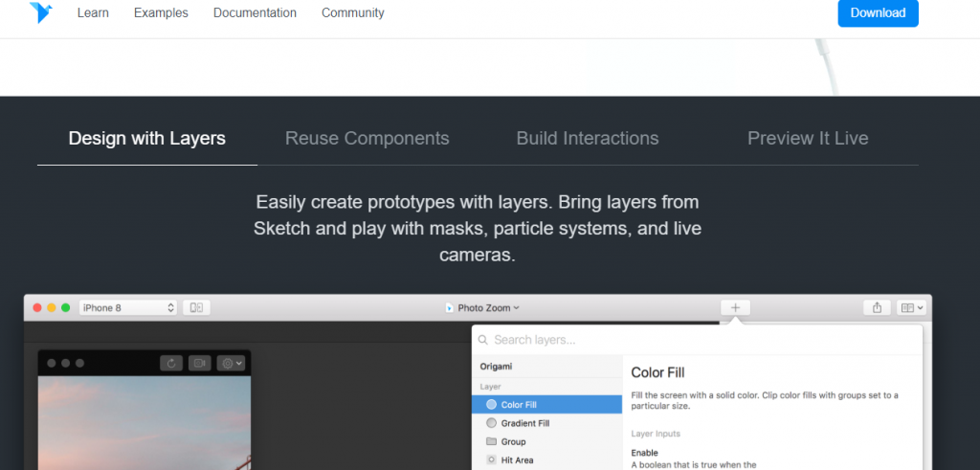Open the Examples page
Viewport: 980px width, 470px height.
pyautogui.click(x=161, y=12)
